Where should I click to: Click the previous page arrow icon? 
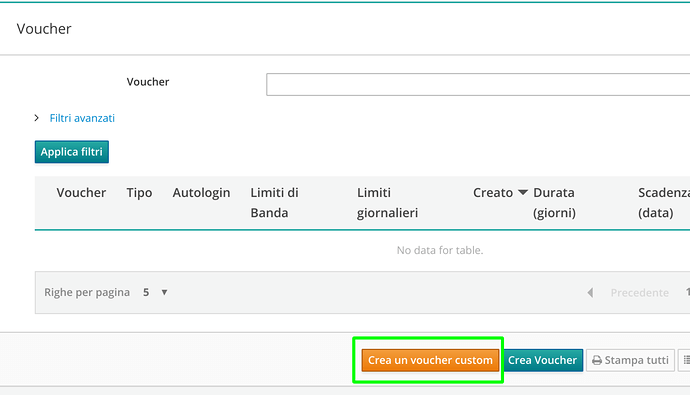pos(590,293)
